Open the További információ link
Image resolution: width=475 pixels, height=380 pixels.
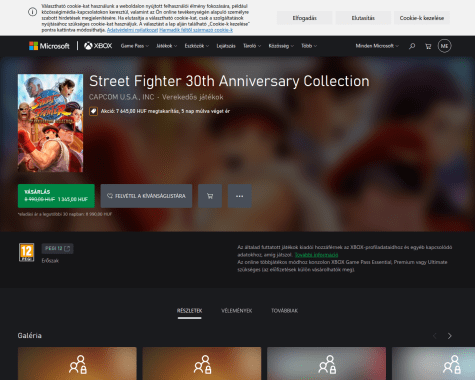[316, 255]
